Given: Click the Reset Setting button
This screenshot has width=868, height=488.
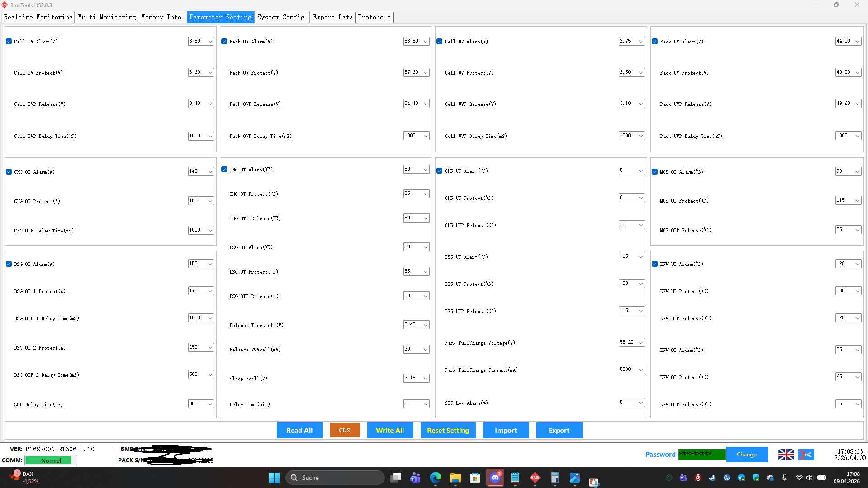Looking at the screenshot, I should 448,431.
